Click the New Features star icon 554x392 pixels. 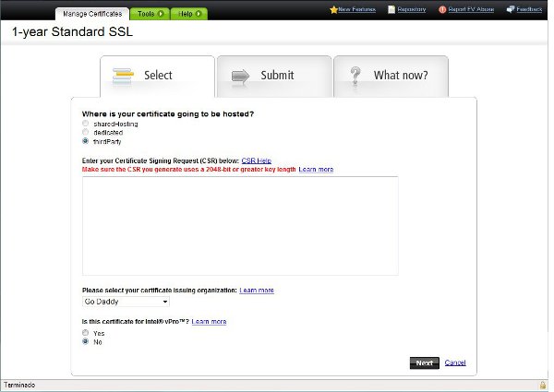[333, 9]
